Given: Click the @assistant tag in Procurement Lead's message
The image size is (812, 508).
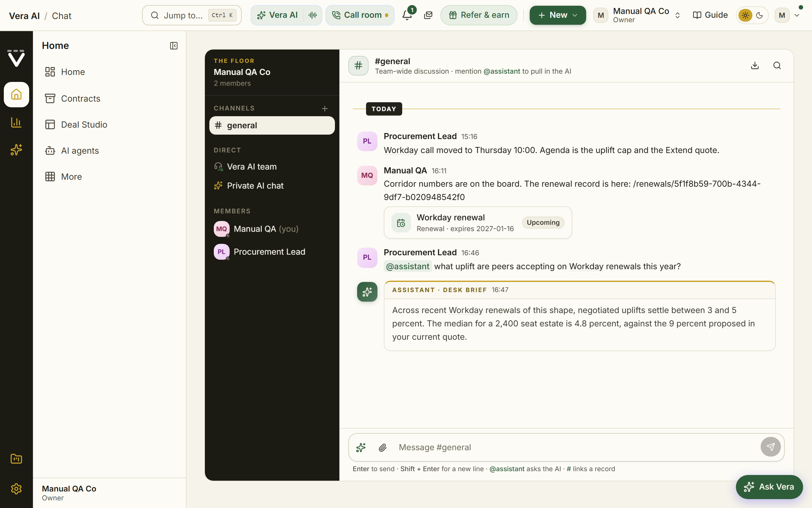Looking at the screenshot, I should coord(408,266).
